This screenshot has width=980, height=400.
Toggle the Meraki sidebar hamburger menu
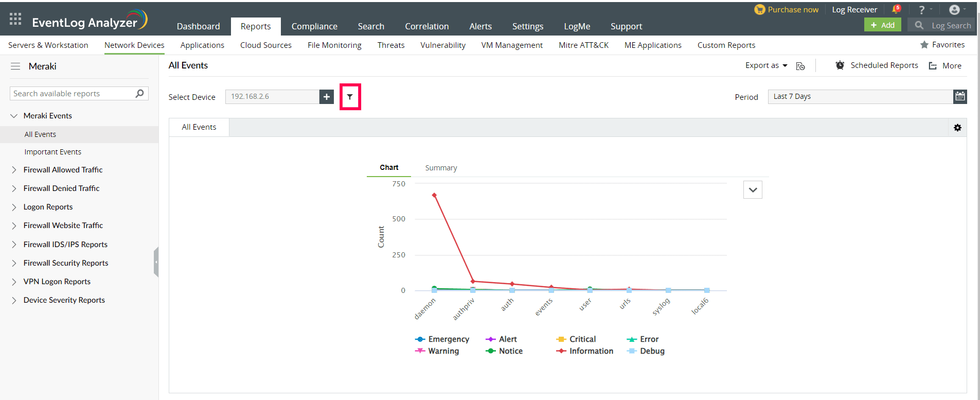tap(15, 66)
